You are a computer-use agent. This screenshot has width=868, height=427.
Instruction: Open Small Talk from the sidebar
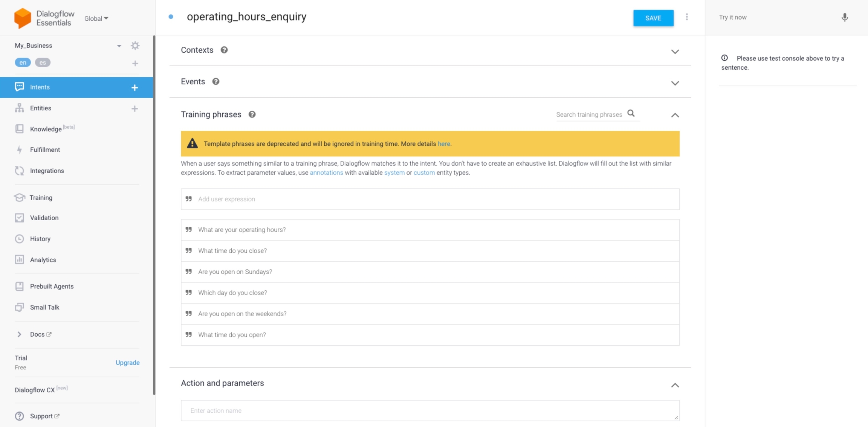(45, 307)
